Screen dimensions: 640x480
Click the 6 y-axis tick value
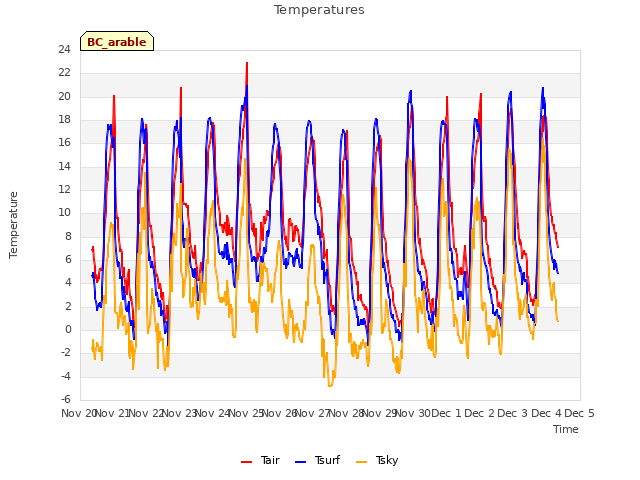(x=68, y=260)
